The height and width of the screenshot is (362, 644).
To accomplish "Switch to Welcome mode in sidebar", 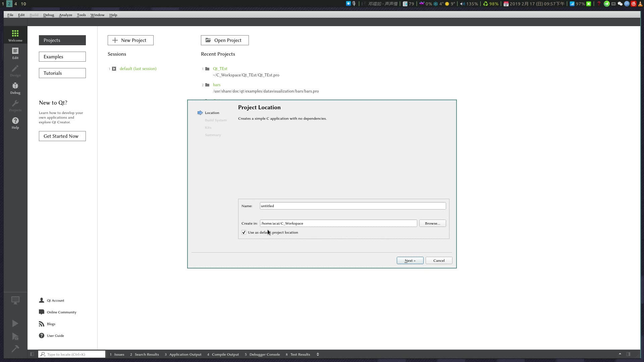I will tap(15, 36).
